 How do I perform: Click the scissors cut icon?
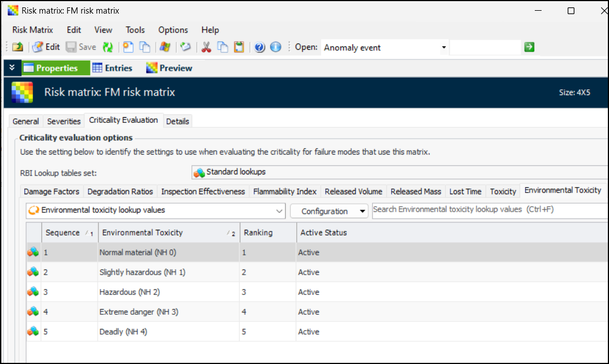(206, 48)
